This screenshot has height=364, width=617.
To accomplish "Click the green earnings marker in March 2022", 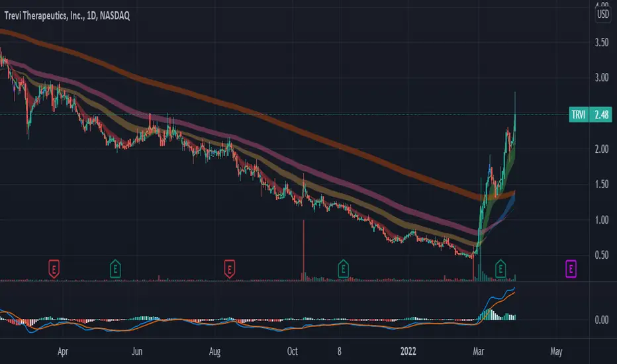I will 500,269.
